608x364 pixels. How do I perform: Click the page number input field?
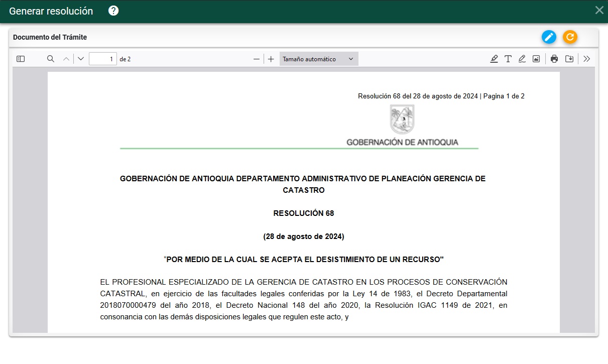pos(102,59)
